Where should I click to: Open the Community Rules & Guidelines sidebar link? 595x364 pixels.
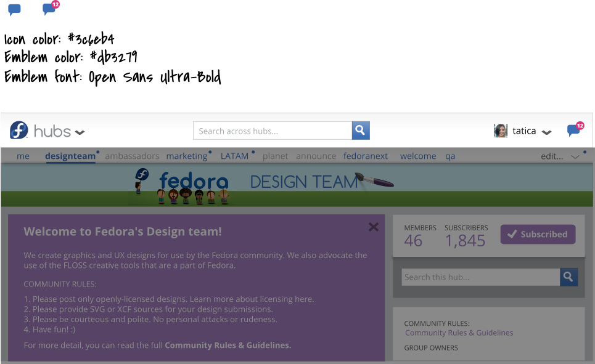pyautogui.click(x=459, y=333)
